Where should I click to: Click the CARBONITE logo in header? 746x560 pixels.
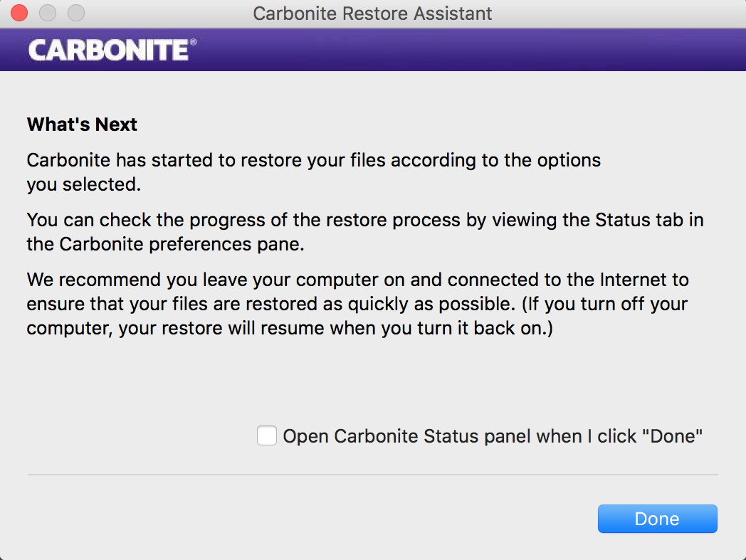(x=108, y=50)
